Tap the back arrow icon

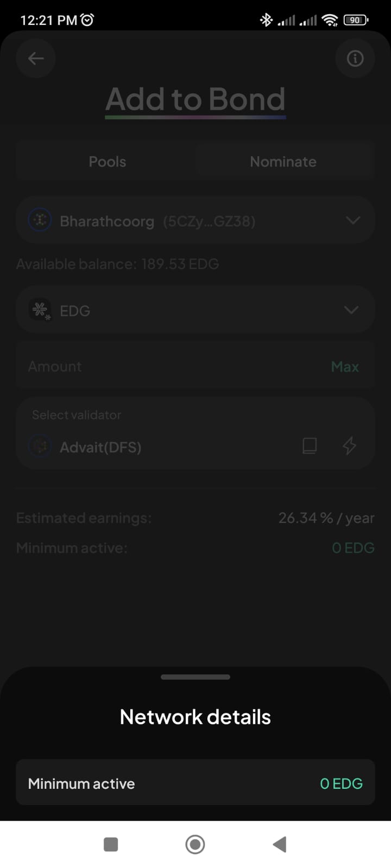[x=36, y=58]
